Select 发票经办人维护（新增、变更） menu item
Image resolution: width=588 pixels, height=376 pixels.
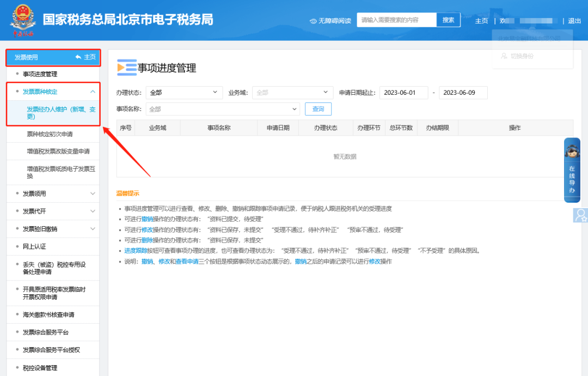pyautogui.click(x=61, y=113)
